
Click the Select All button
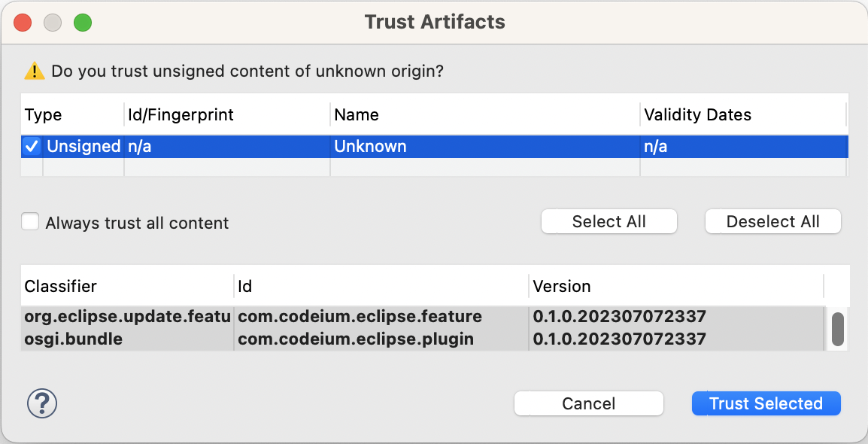point(609,221)
